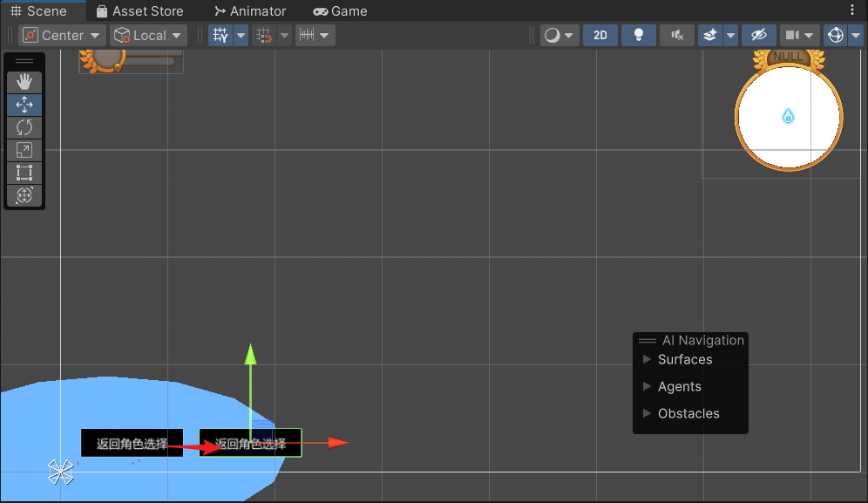Toggle scene audio mute button
Screen dimensions: 868x503
coord(677,36)
